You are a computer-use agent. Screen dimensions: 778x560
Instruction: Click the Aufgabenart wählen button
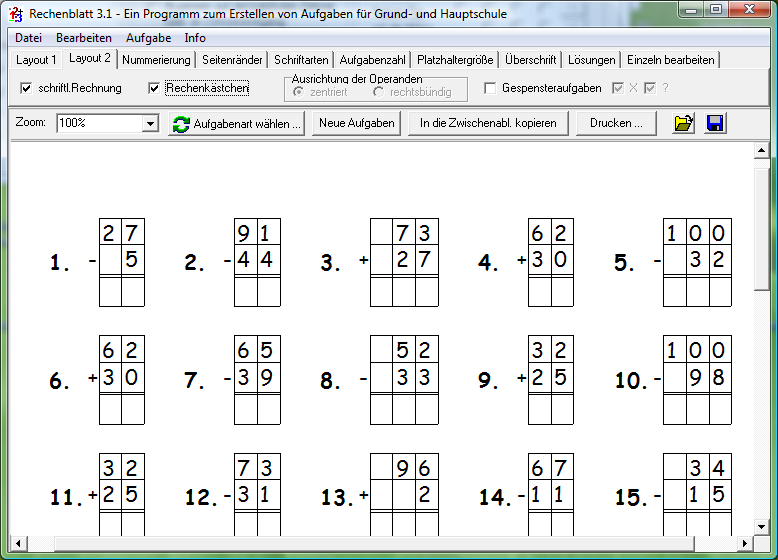point(237,124)
